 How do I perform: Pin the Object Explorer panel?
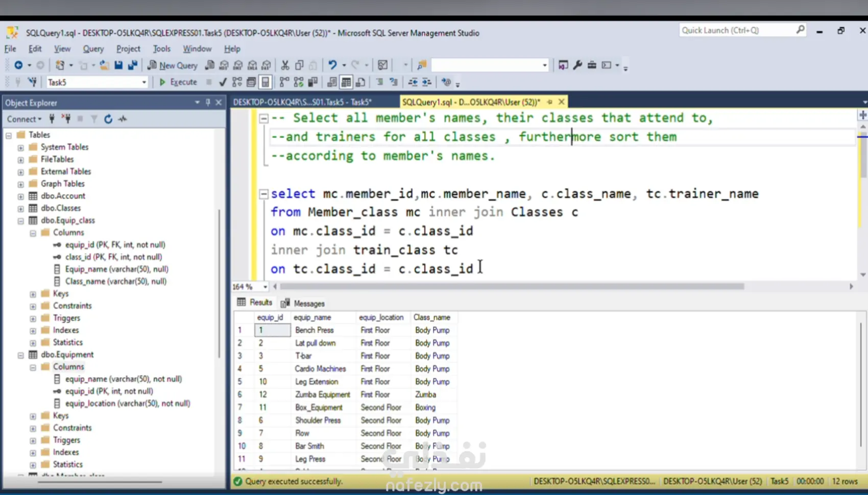pyautogui.click(x=208, y=103)
